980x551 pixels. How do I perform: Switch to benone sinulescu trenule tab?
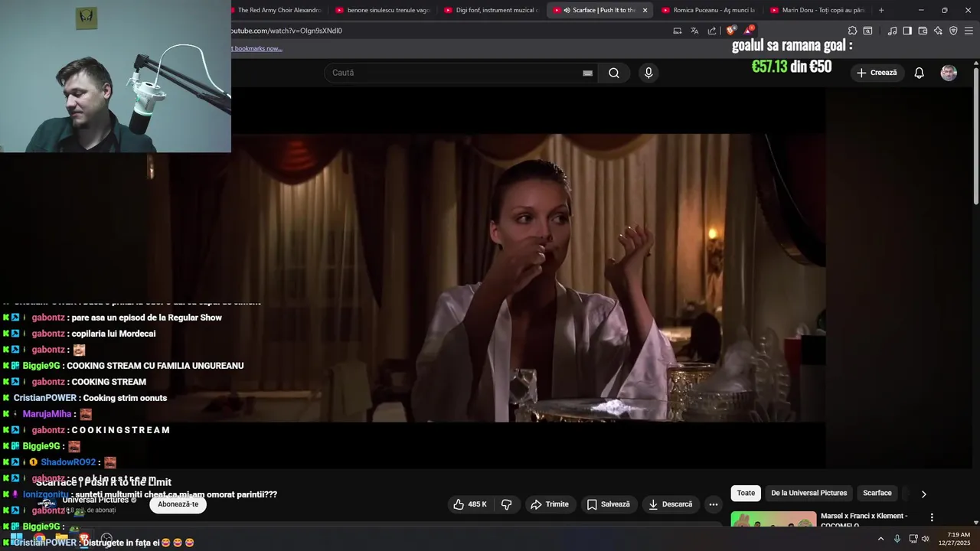[384, 10]
